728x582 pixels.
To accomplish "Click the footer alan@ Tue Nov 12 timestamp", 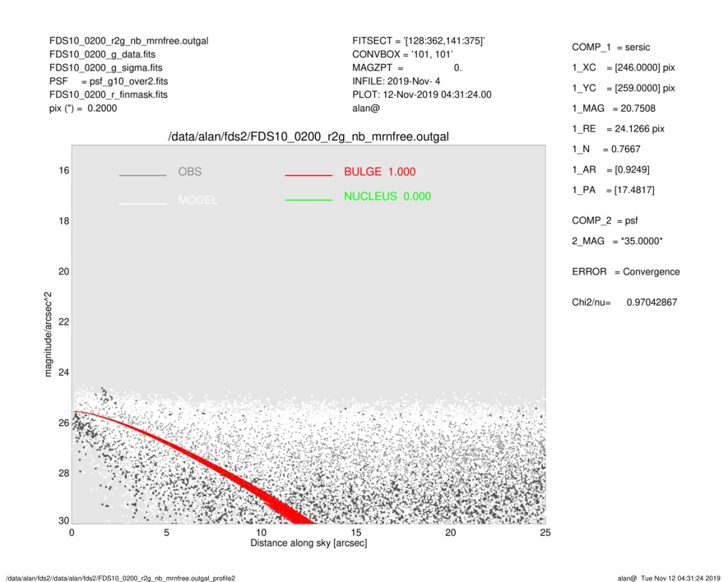I will click(x=669, y=578).
